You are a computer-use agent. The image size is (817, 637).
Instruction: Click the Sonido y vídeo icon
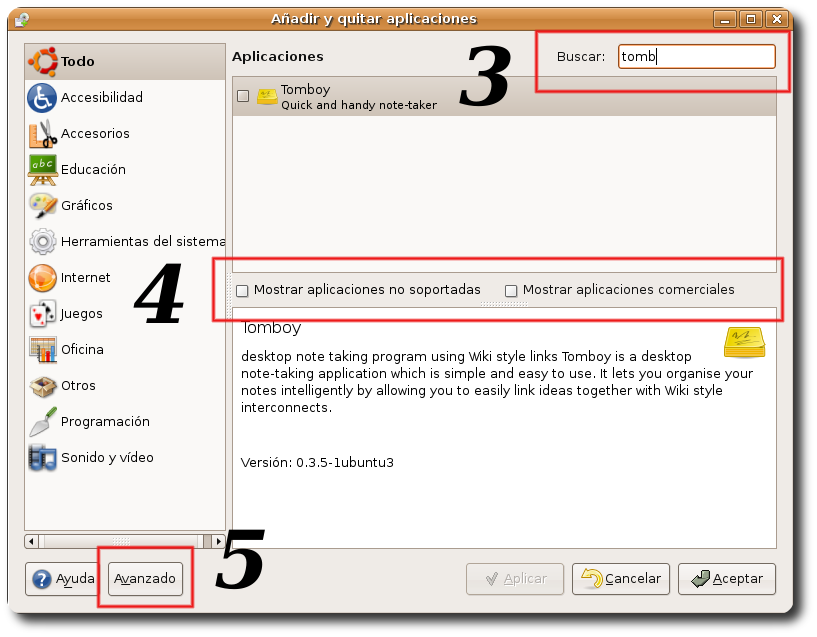point(42,457)
